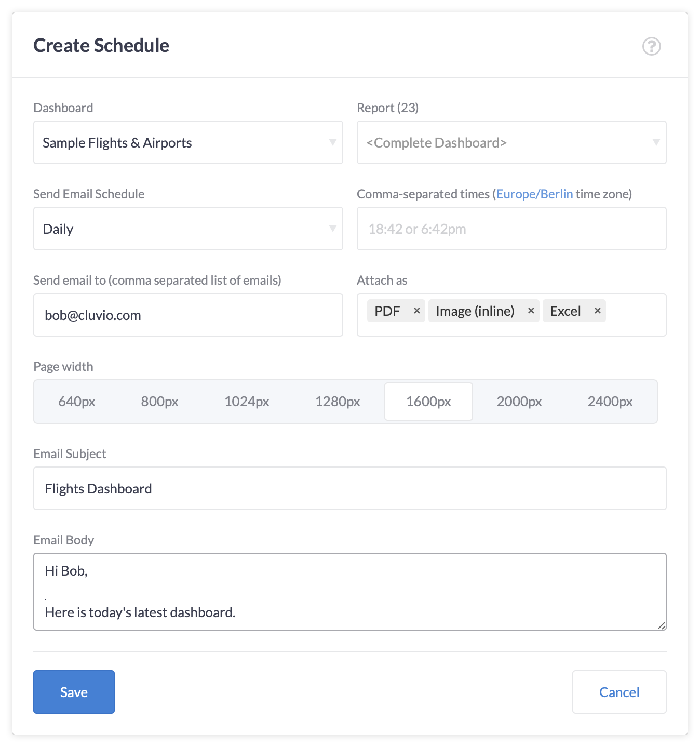
Task: Open the Dashboard dropdown
Action: (x=188, y=142)
